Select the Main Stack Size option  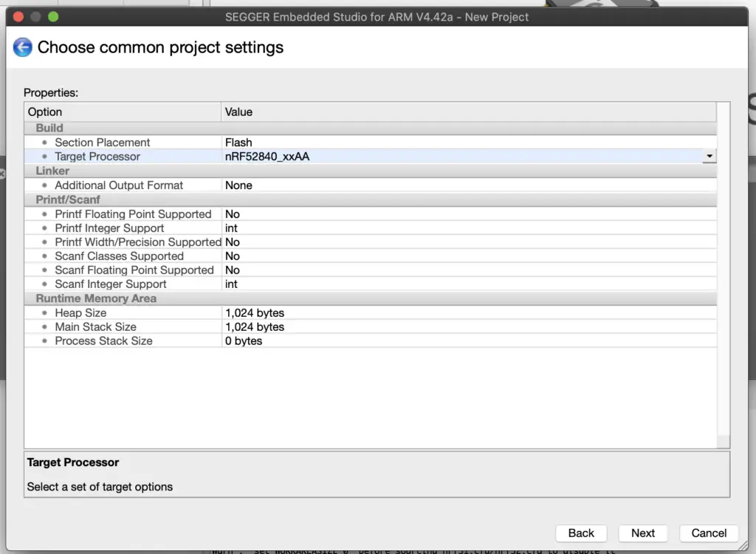[x=95, y=326]
